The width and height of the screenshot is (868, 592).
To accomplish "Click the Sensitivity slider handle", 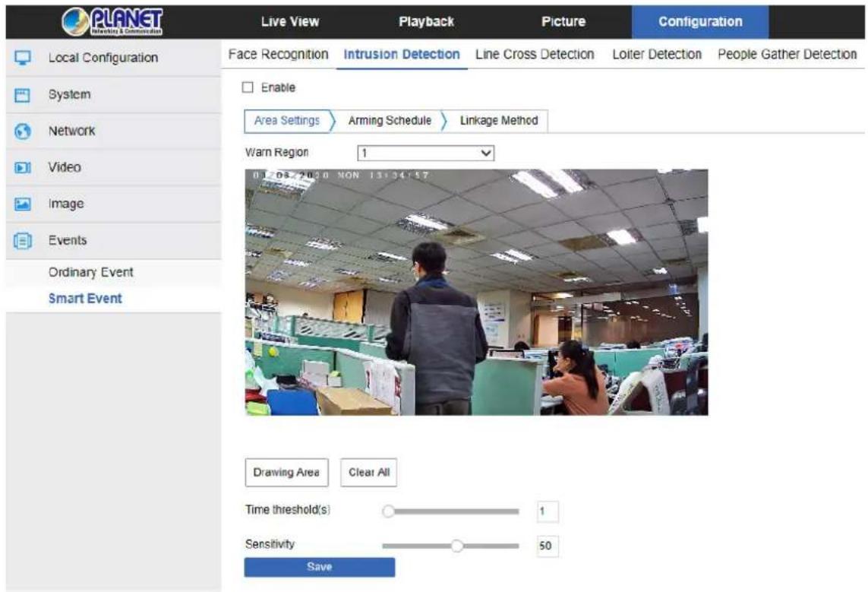I will tap(456, 546).
